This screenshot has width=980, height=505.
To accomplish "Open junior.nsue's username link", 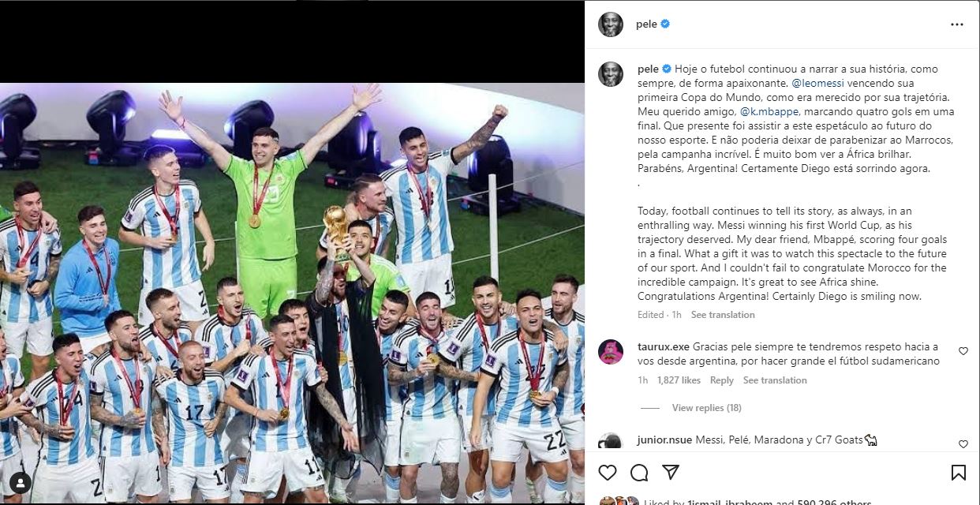I will coord(664,440).
